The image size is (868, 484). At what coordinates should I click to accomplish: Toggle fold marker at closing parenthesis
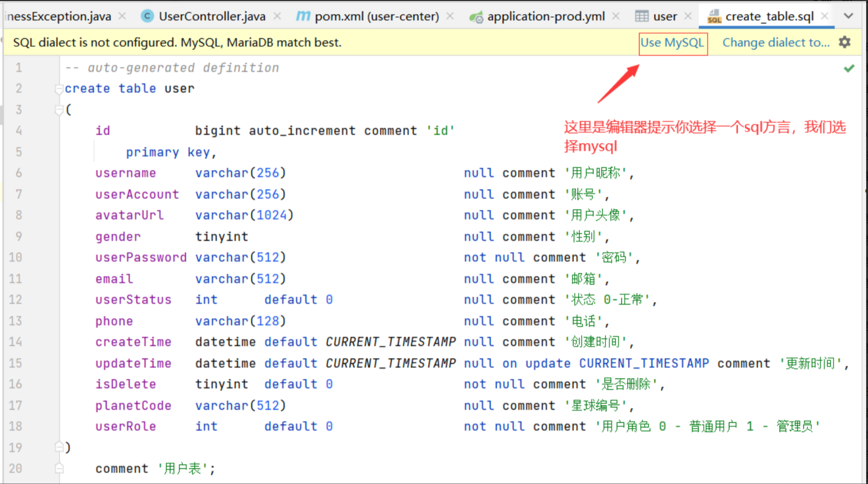tap(59, 447)
